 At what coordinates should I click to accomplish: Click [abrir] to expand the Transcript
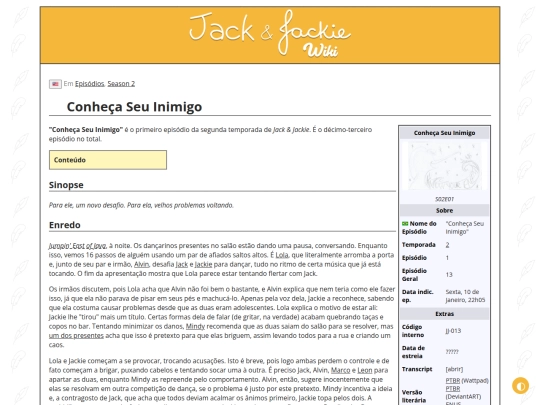pyautogui.click(x=454, y=369)
